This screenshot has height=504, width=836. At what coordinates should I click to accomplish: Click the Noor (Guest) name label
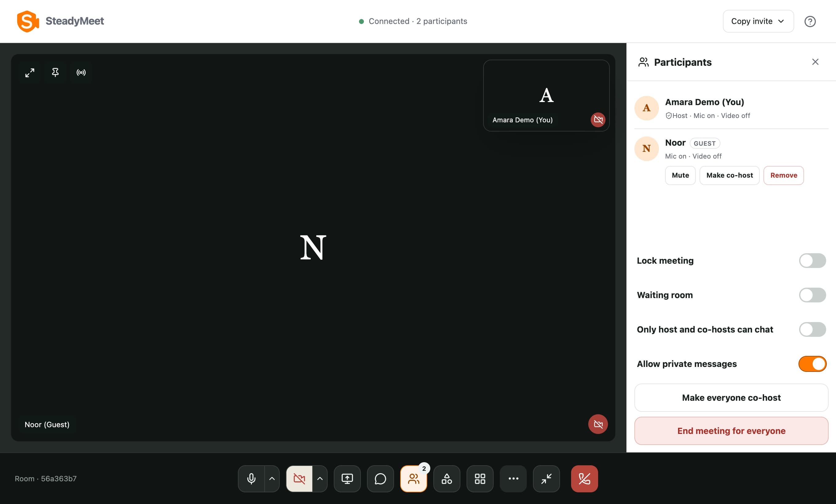click(x=47, y=425)
